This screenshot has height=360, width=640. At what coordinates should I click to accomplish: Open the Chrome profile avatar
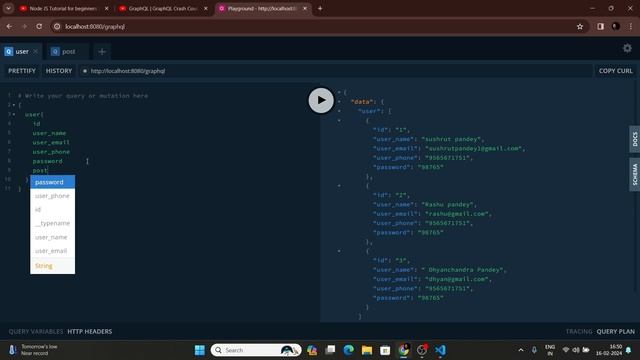(x=616, y=27)
